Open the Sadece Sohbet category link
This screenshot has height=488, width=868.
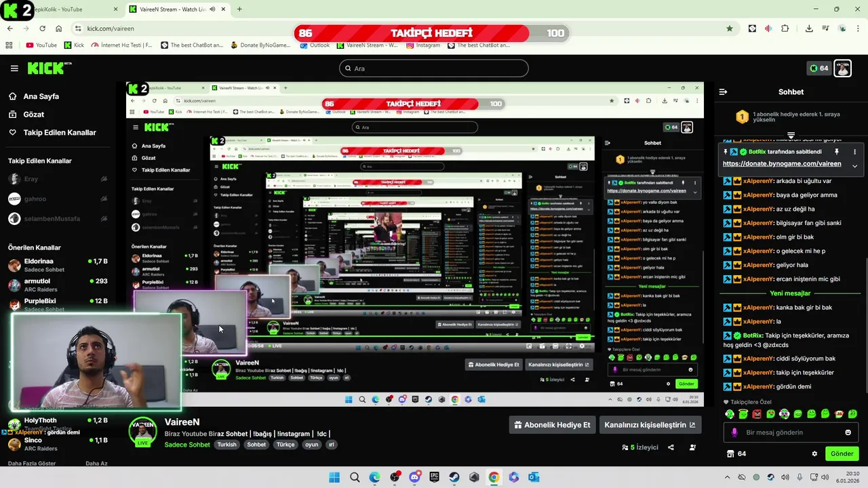187,445
